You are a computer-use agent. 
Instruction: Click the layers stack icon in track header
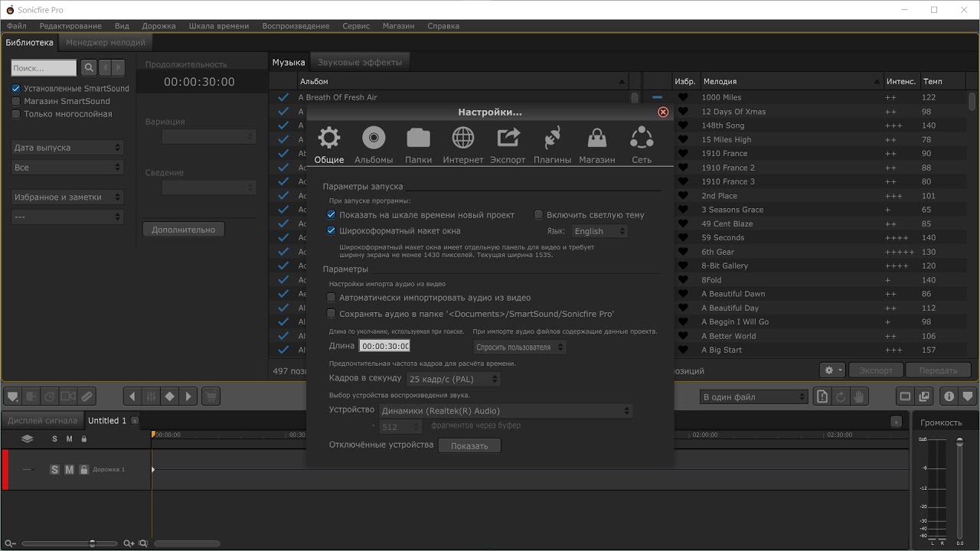point(27,439)
